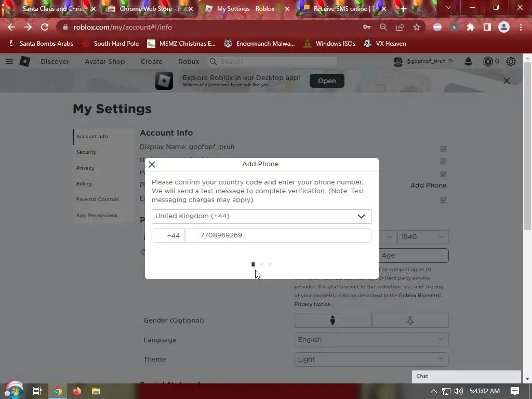Open South Hard Pole bookmark

click(x=111, y=44)
